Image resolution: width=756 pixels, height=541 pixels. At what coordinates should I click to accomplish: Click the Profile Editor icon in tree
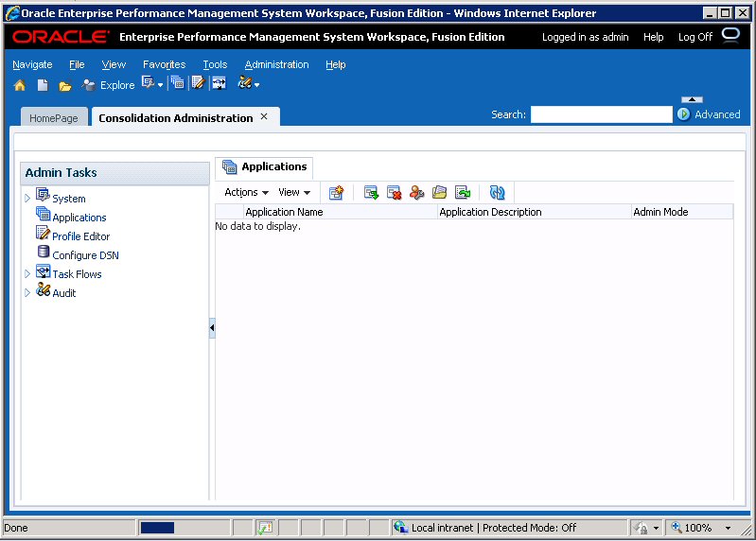pyautogui.click(x=43, y=233)
